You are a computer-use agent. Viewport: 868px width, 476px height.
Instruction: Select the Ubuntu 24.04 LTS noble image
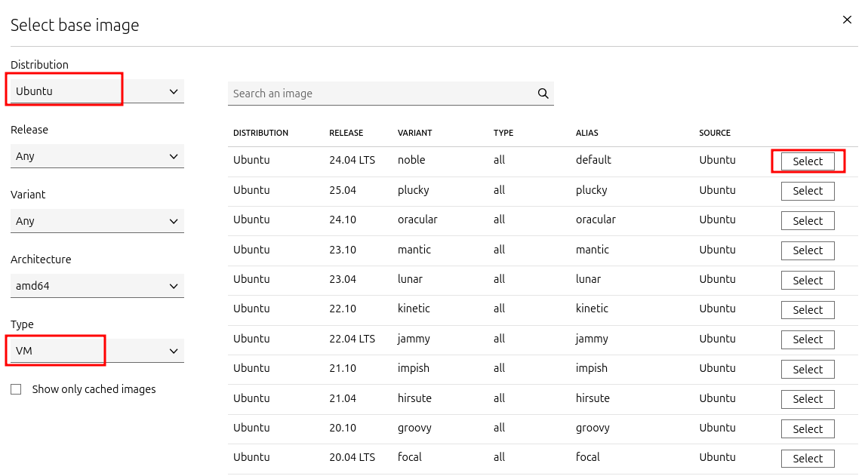pyautogui.click(x=808, y=161)
